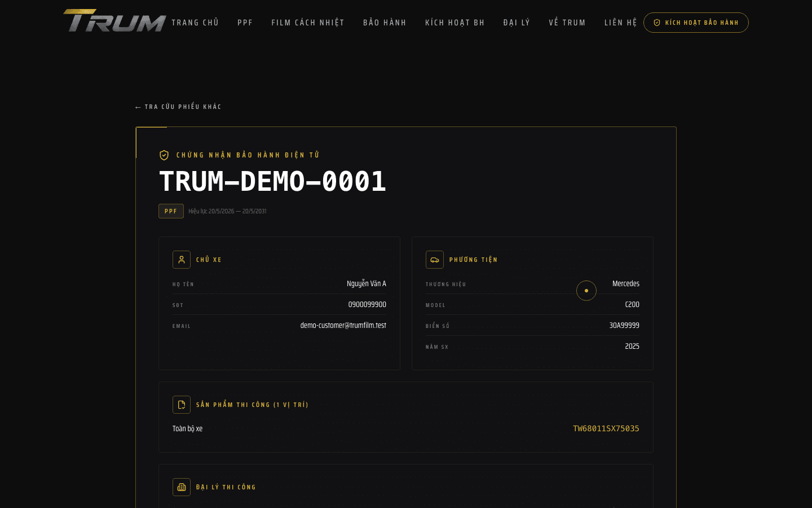Select the warranty code TRUM-DEMO-0001

click(x=272, y=181)
